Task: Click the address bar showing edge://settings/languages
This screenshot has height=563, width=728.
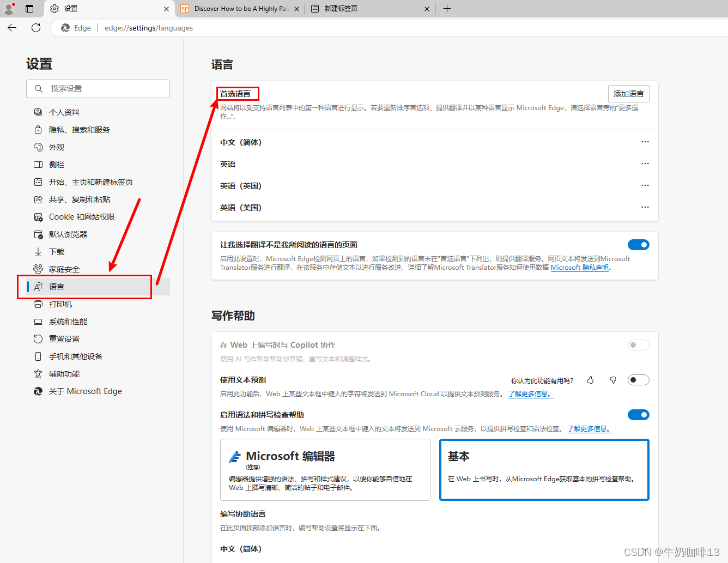Action: point(149,28)
